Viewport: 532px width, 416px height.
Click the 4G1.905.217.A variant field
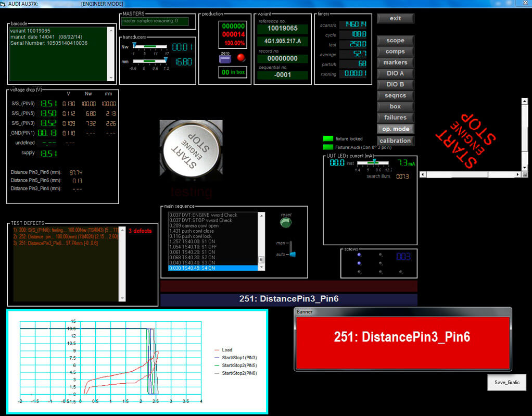283,41
